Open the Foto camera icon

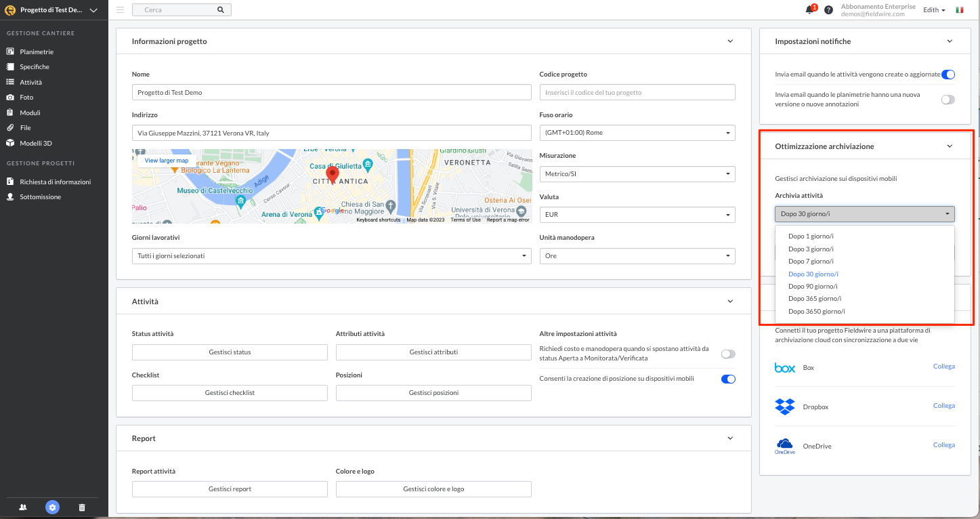pos(10,98)
